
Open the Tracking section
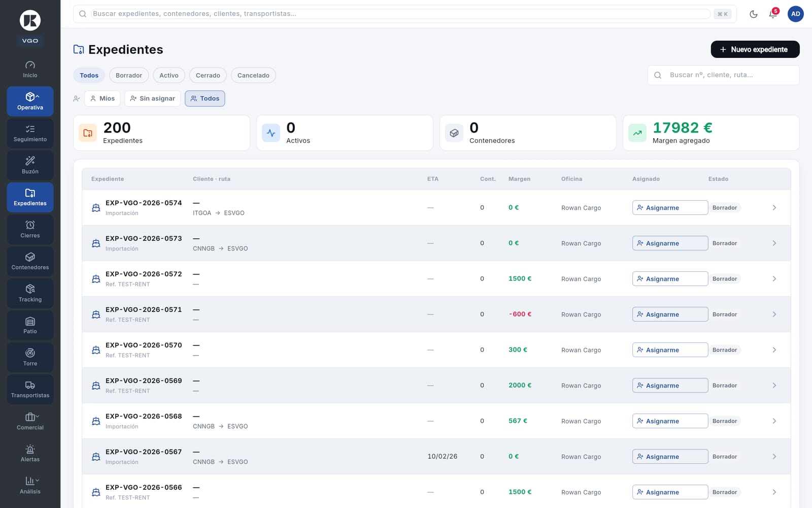click(30, 293)
